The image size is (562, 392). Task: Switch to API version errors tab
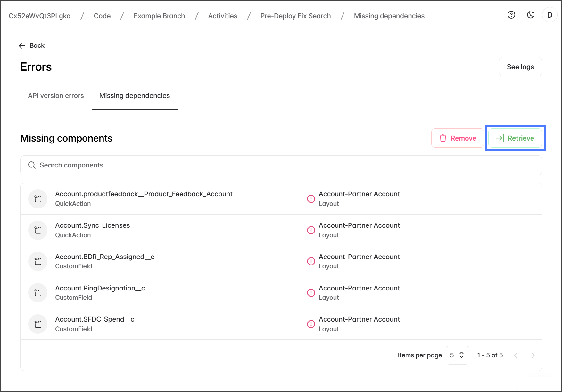(x=56, y=96)
